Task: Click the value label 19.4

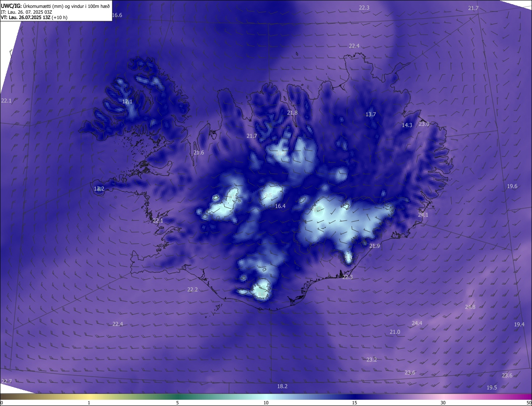Action: [519, 324]
